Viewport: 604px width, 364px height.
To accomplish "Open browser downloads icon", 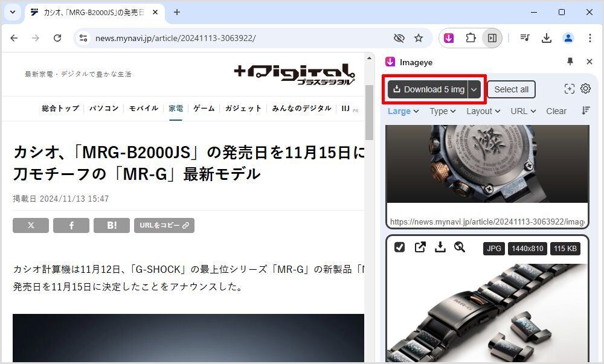I will (546, 38).
